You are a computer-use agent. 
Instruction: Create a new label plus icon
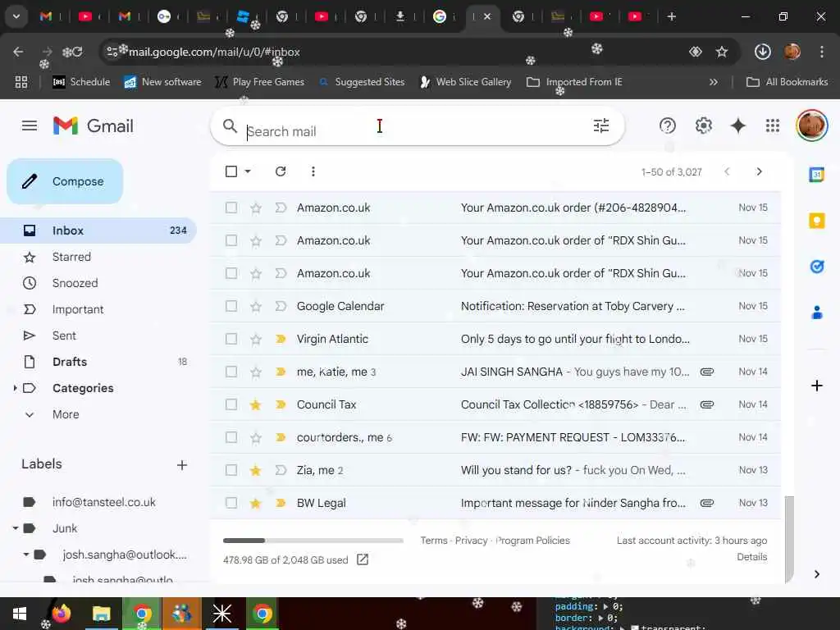(182, 465)
